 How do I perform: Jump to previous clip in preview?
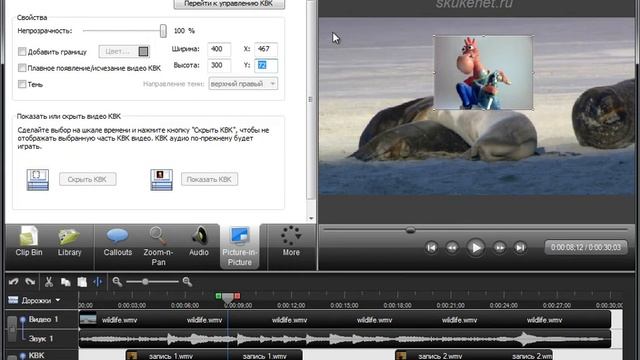pyautogui.click(x=431, y=247)
